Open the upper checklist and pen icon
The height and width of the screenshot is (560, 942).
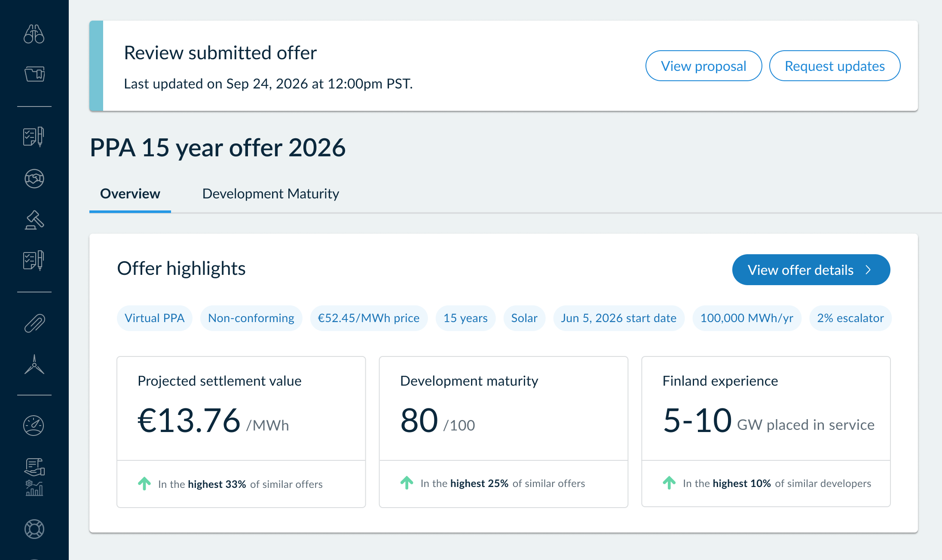pyautogui.click(x=34, y=137)
